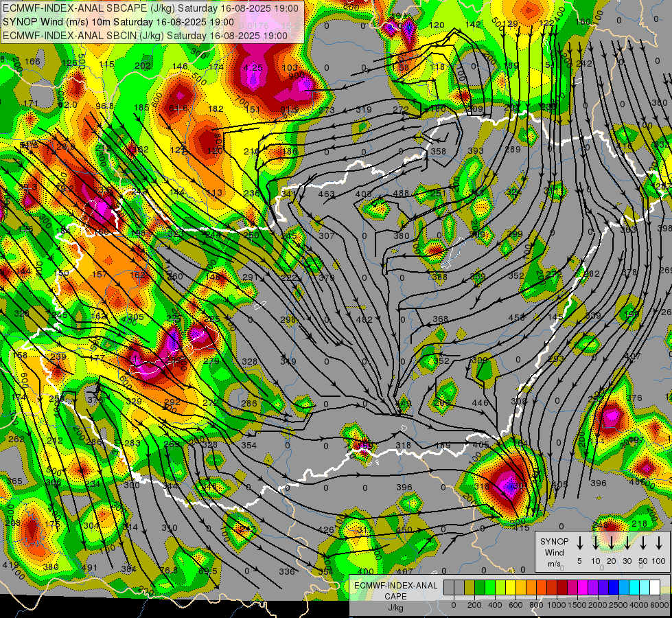
Task: Click the SYNOP Wind 10m title line
Action: tap(118, 22)
